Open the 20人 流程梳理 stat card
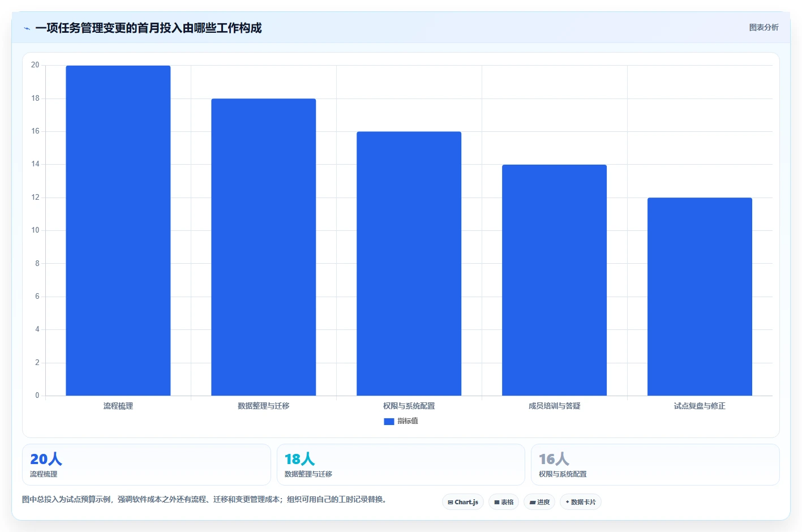Viewport: 802px width, 532px height. 147,465
